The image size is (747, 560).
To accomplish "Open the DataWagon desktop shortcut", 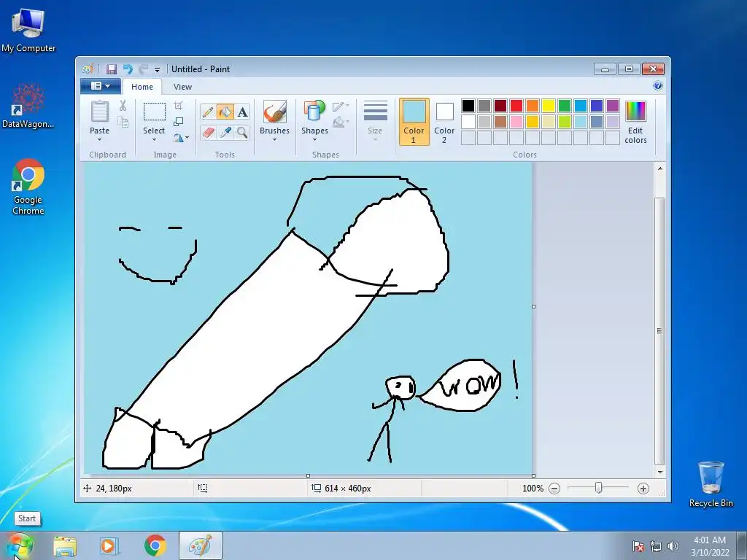I will click(28, 106).
